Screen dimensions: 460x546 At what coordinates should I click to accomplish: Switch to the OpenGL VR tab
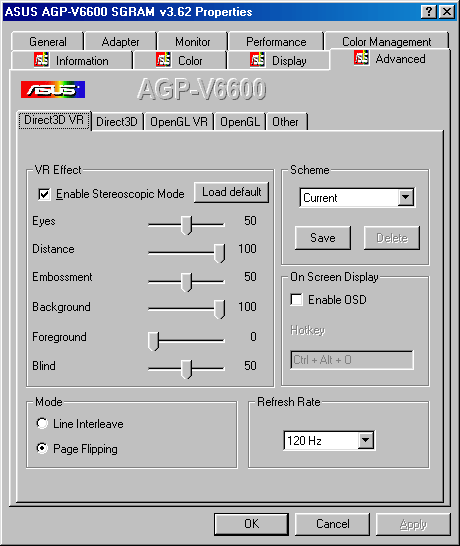coord(179,122)
